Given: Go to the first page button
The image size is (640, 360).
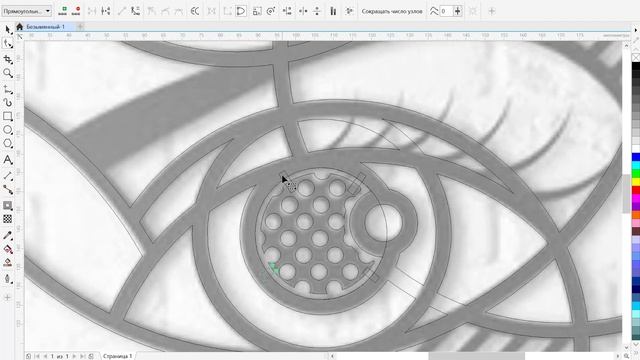Looking at the screenshot, I should [37, 356].
